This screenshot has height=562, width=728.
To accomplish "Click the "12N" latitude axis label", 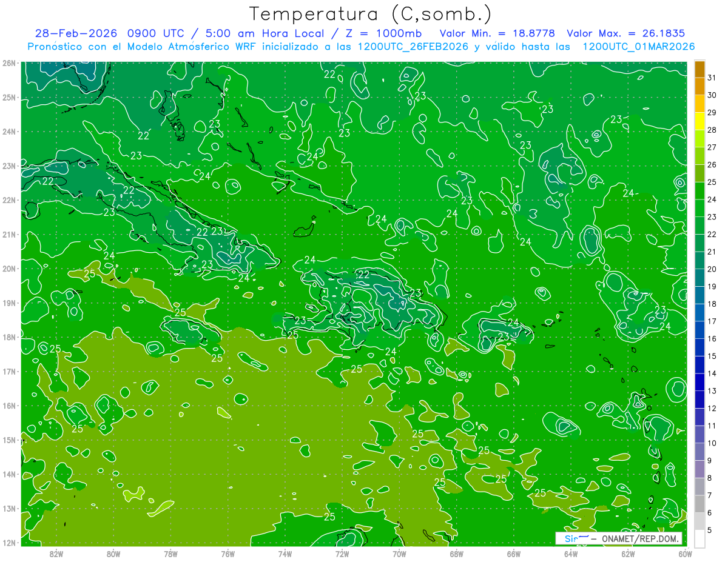I will tap(9, 543).
